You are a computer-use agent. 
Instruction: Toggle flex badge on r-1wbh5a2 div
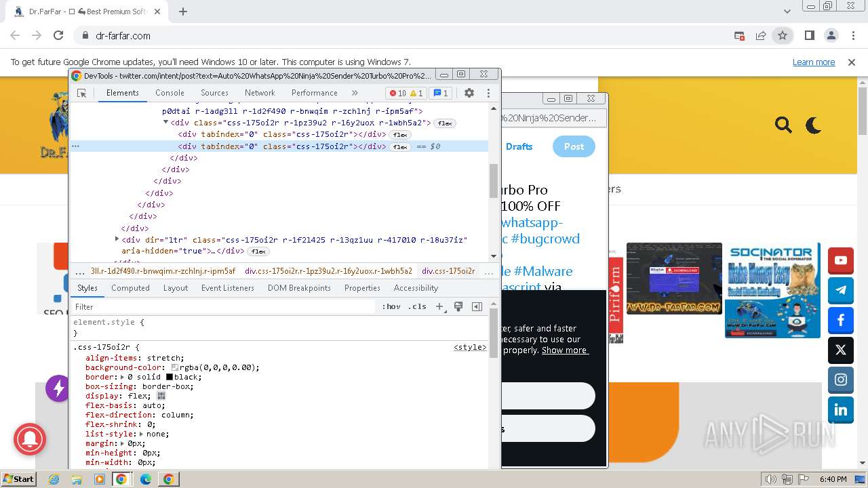click(x=445, y=123)
